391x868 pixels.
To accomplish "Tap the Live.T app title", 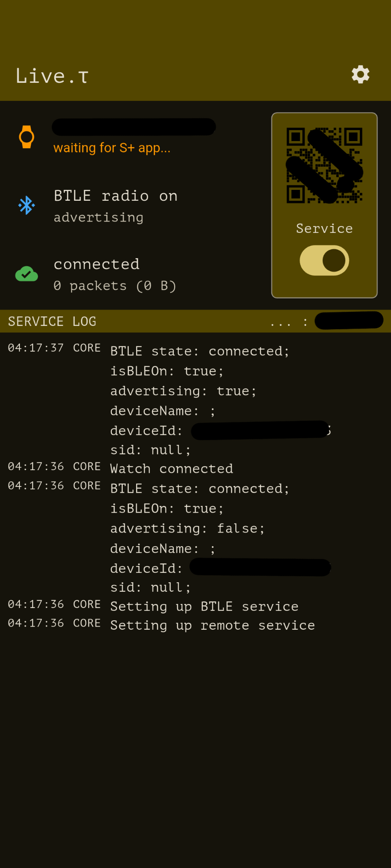I will pyautogui.click(x=52, y=76).
